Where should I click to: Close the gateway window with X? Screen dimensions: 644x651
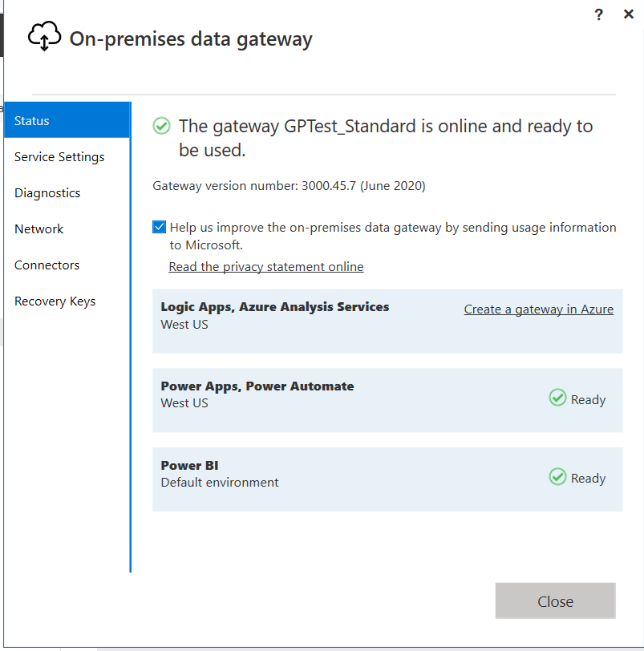(x=629, y=14)
